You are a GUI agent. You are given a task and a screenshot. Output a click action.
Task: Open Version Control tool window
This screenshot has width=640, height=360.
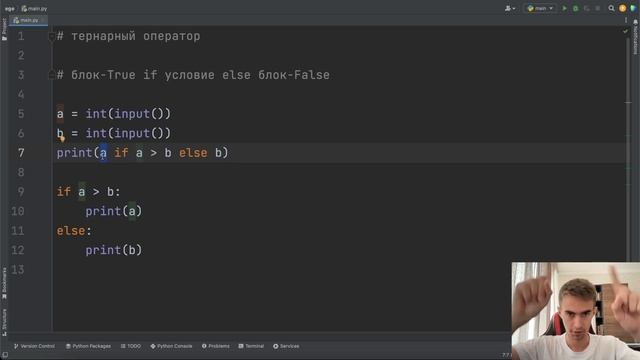[x=34, y=346]
